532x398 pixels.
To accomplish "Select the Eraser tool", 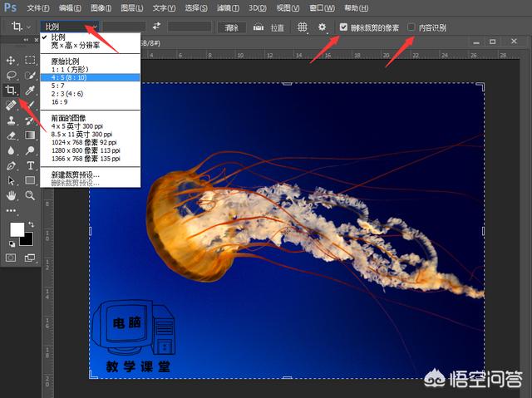I will [x=11, y=135].
